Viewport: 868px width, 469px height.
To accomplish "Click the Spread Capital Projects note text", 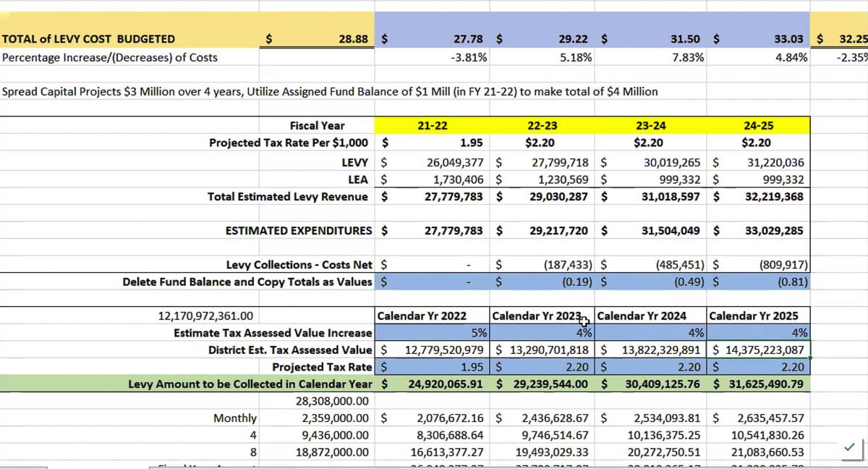I will (331, 92).
